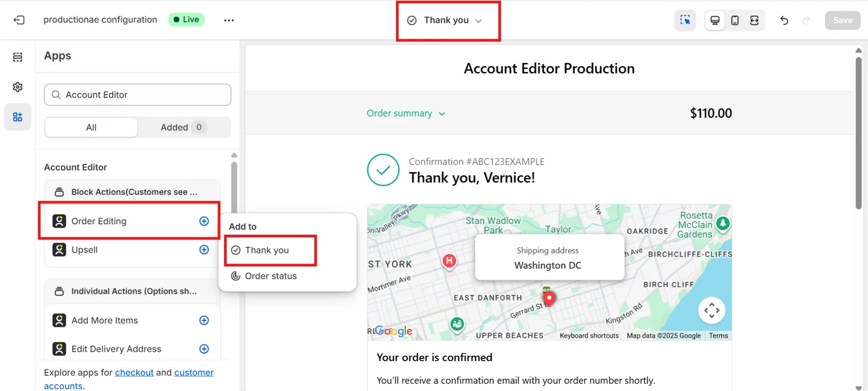Viewport: 868px width, 391px height.
Task: Open the Thank you page dropdown
Action: 445,20
